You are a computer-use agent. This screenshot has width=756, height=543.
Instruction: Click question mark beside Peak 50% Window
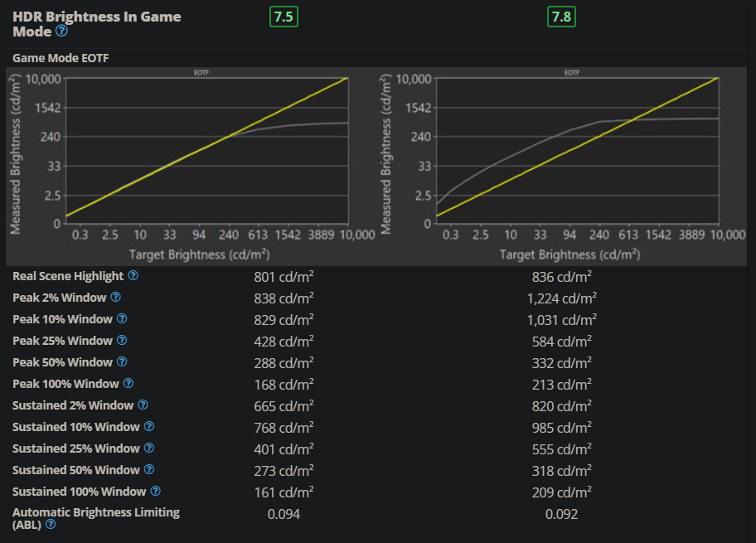122,362
